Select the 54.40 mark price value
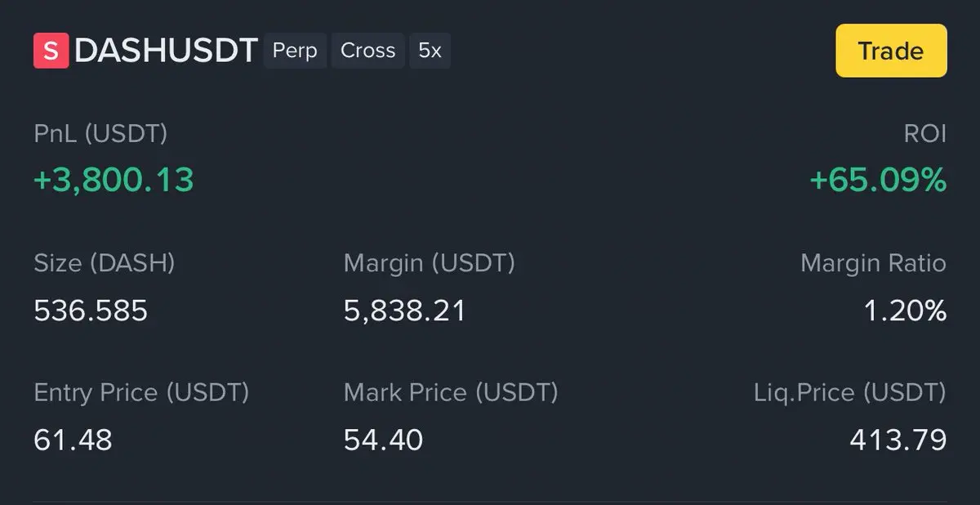Image resolution: width=980 pixels, height=505 pixels. (x=384, y=440)
